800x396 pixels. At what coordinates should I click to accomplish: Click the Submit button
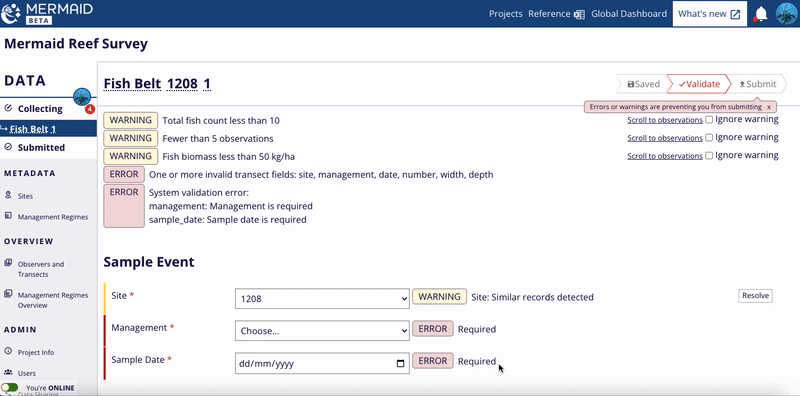758,84
